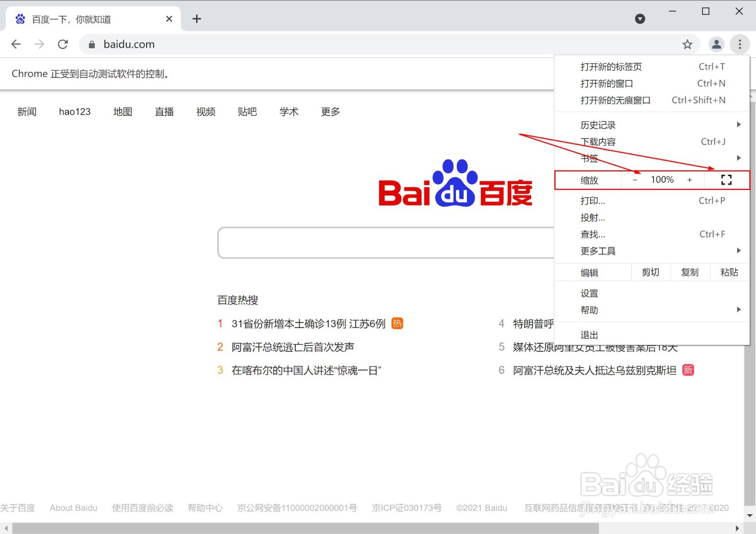
Task: Open the 视频 link
Action: point(206,112)
